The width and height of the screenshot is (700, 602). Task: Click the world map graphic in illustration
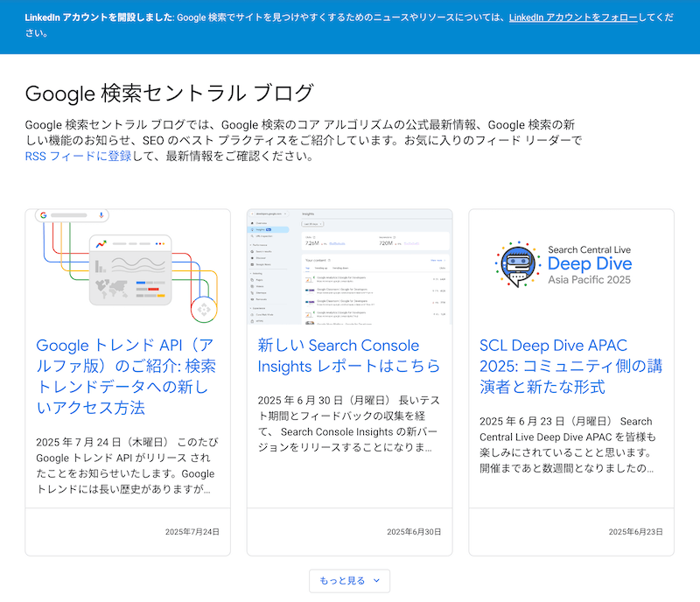112,288
